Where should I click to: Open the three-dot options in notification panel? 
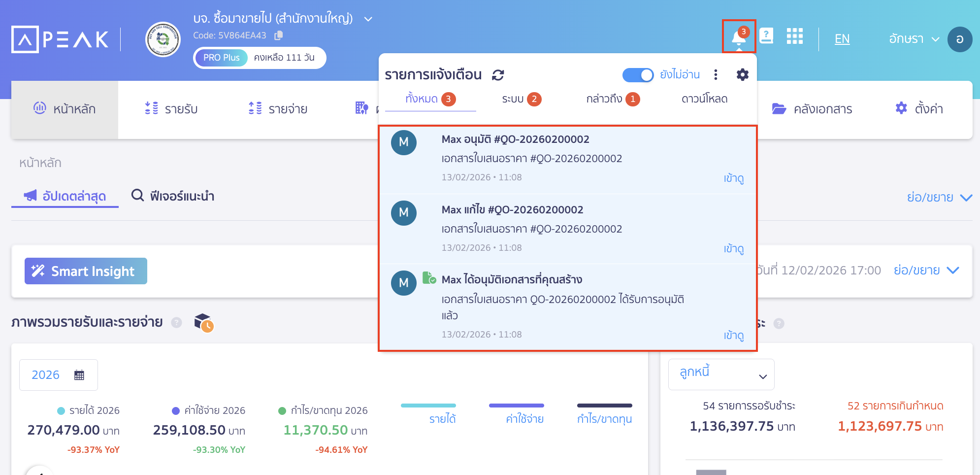[716, 75]
